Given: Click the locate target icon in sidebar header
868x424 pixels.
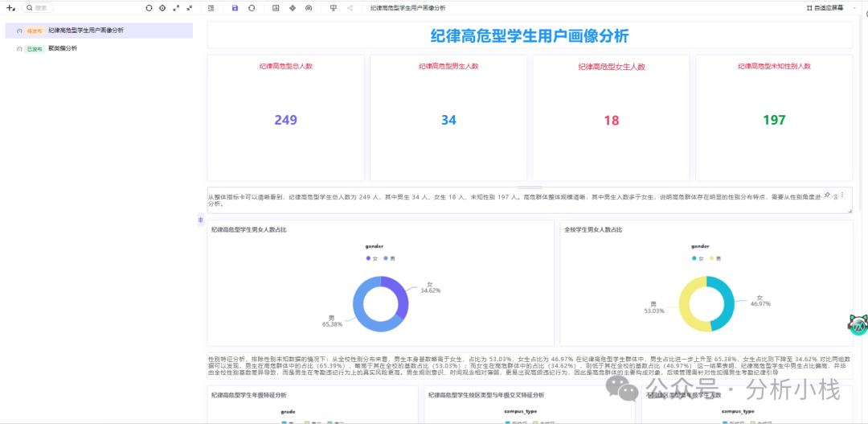Looking at the screenshot, I should coord(162,8).
